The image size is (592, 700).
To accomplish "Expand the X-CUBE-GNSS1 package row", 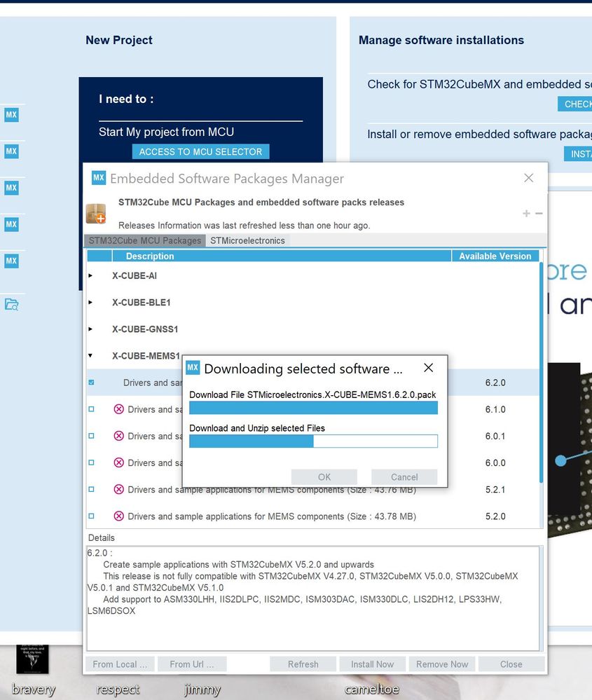I will [90, 329].
